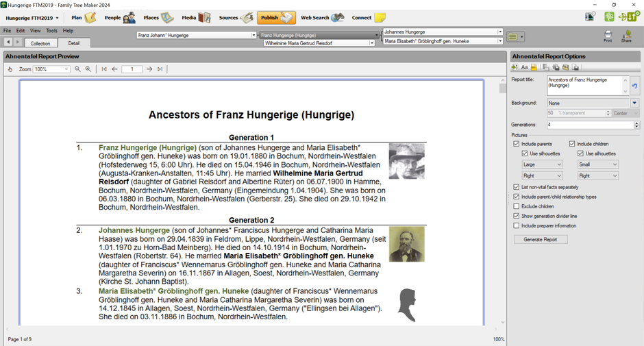
Task: Open the People workspace
Action: [119, 18]
